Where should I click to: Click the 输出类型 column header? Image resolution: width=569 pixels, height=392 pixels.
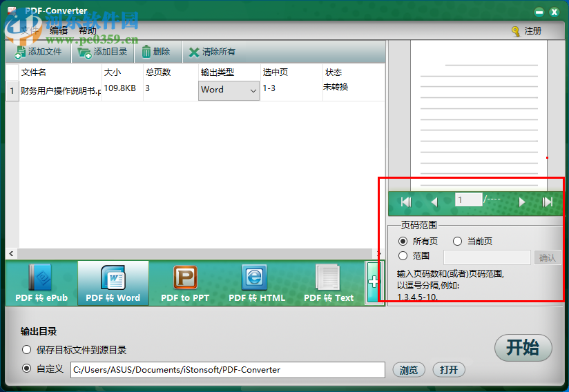229,72
